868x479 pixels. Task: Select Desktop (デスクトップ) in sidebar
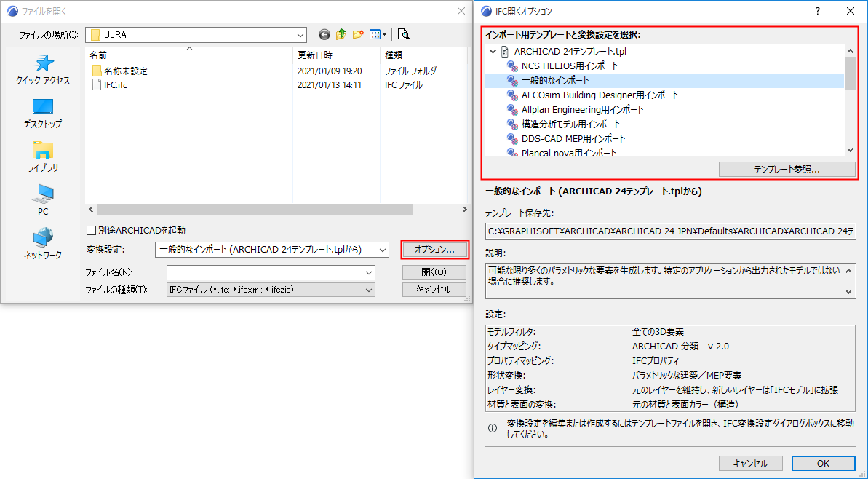43,114
